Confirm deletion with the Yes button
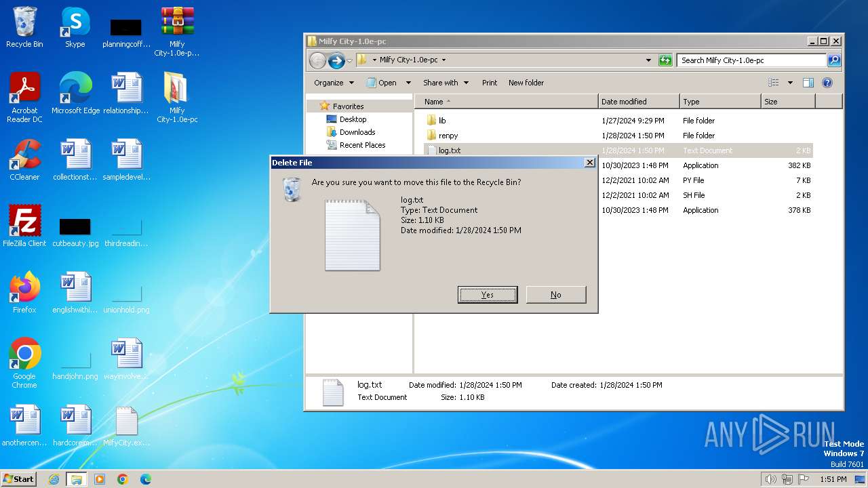 [488, 294]
